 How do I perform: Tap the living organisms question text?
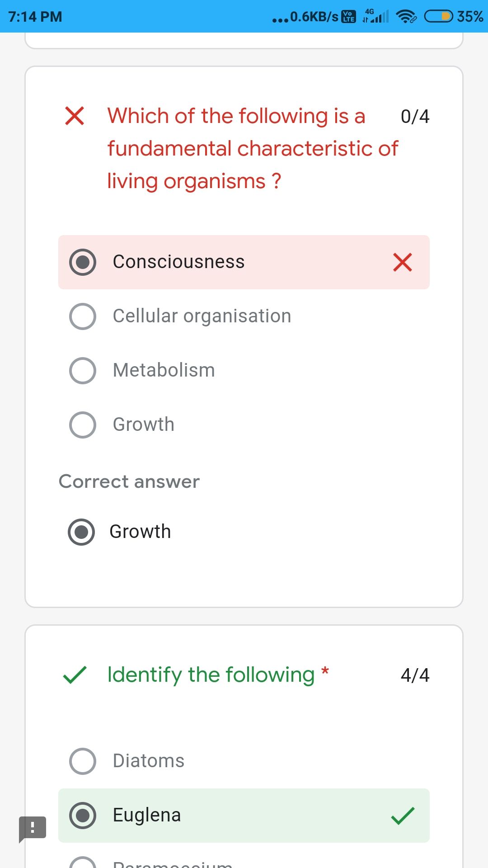tap(253, 148)
